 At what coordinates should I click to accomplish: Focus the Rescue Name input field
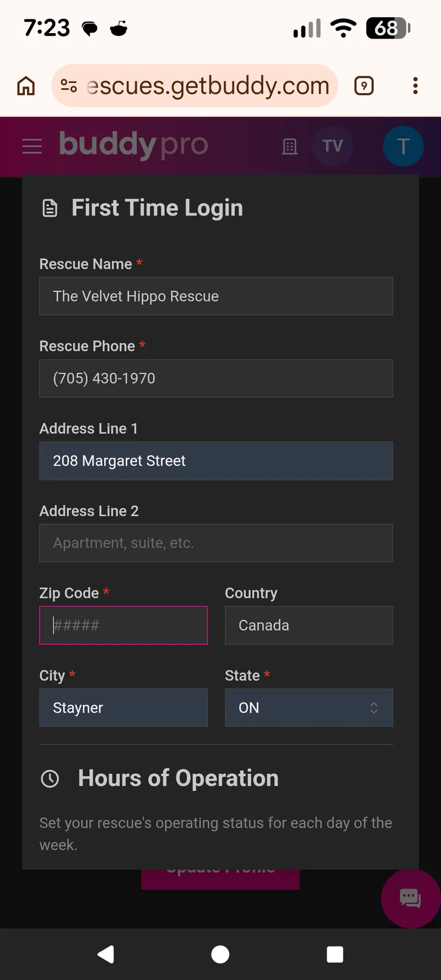[x=216, y=297]
